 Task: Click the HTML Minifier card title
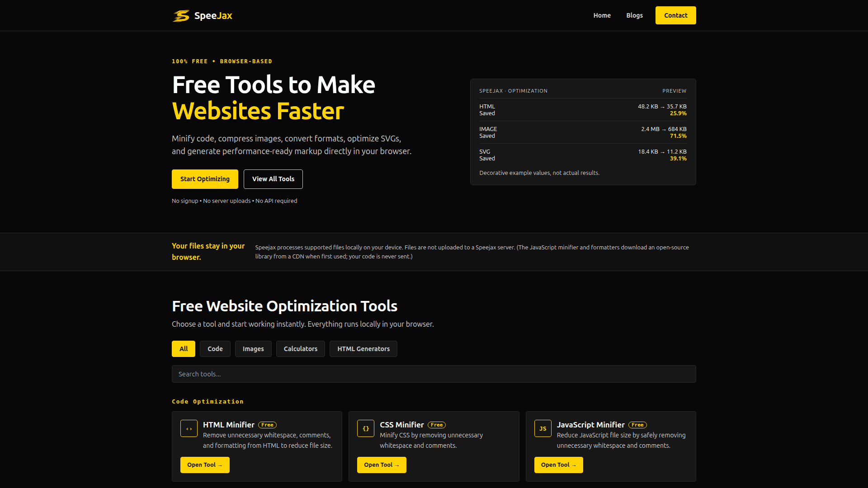[x=229, y=425]
